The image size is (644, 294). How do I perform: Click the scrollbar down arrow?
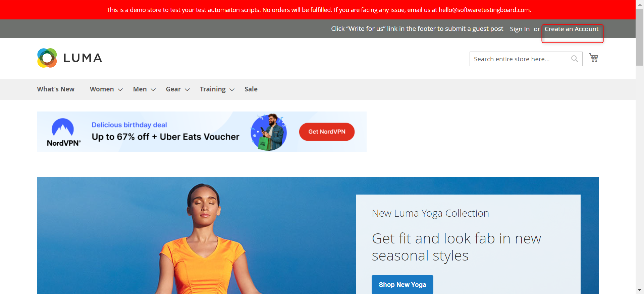(x=640, y=290)
